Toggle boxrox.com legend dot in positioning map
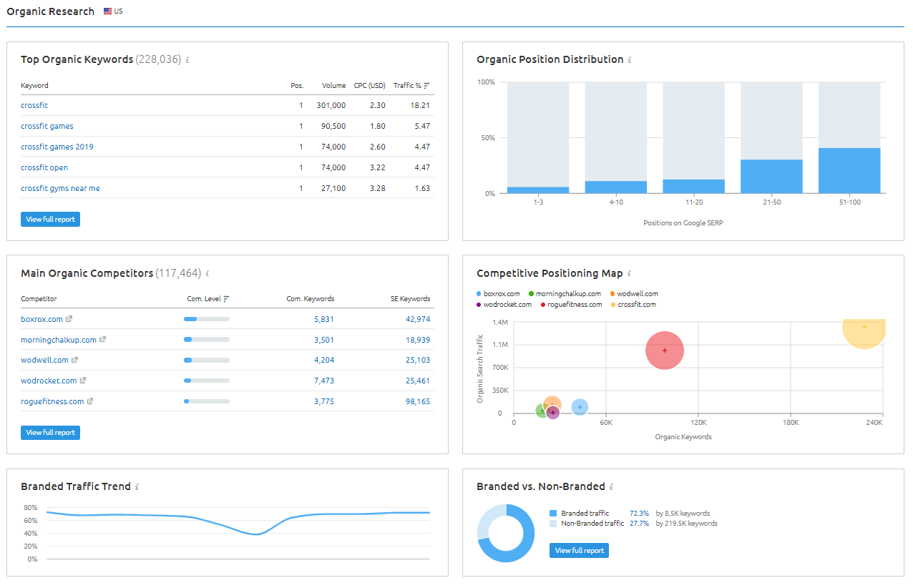913x588 pixels. pos(479,294)
